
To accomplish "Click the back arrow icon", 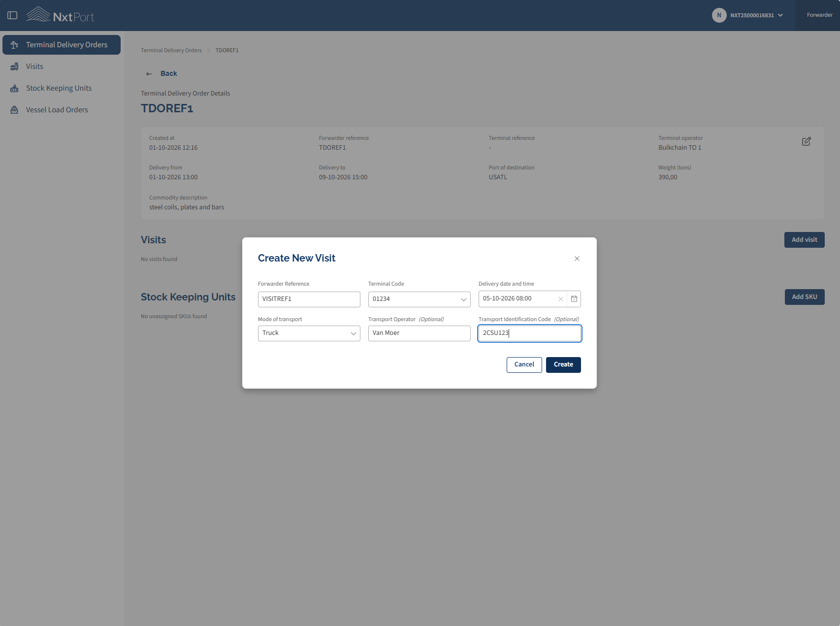I will pyautogui.click(x=149, y=74).
